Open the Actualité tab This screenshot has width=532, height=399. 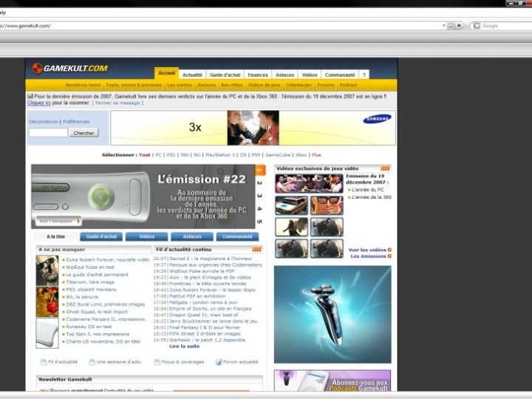tap(192, 75)
